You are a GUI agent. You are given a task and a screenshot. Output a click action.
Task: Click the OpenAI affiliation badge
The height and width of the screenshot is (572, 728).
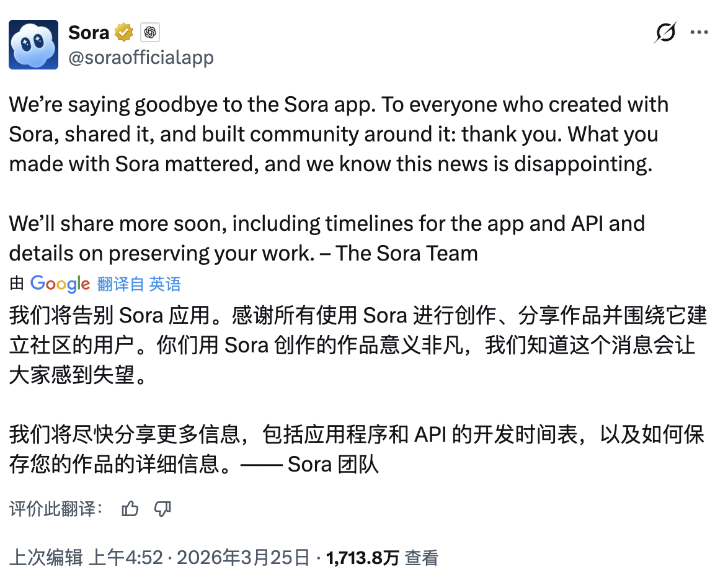tap(150, 32)
